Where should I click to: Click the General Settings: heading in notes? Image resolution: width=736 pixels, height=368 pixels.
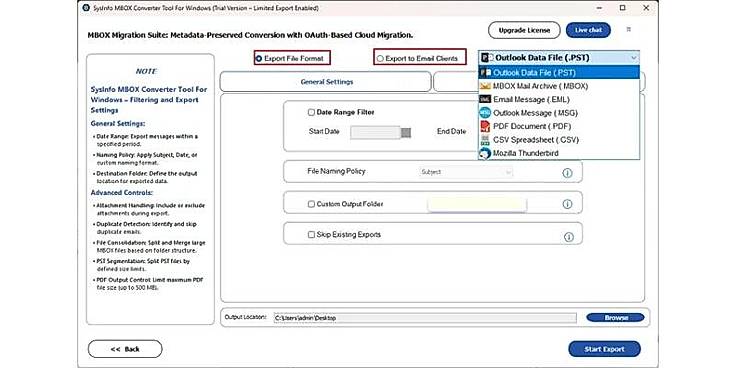pos(118,123)
